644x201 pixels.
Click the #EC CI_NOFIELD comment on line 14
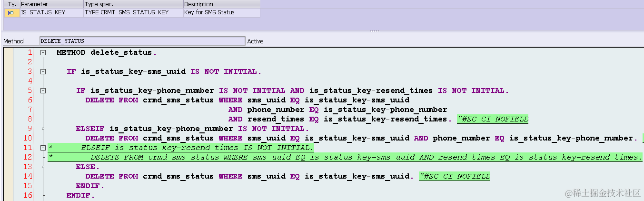[455, 176]
